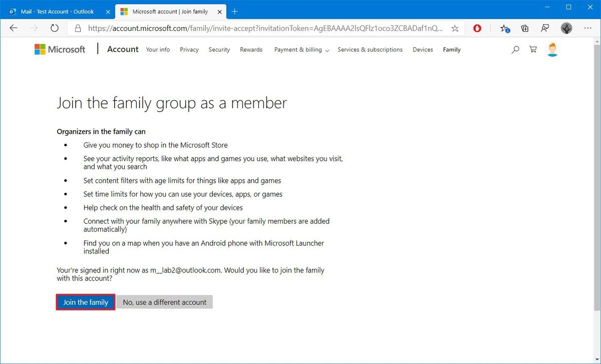Click the Join the family button

[x=85, y=302]
